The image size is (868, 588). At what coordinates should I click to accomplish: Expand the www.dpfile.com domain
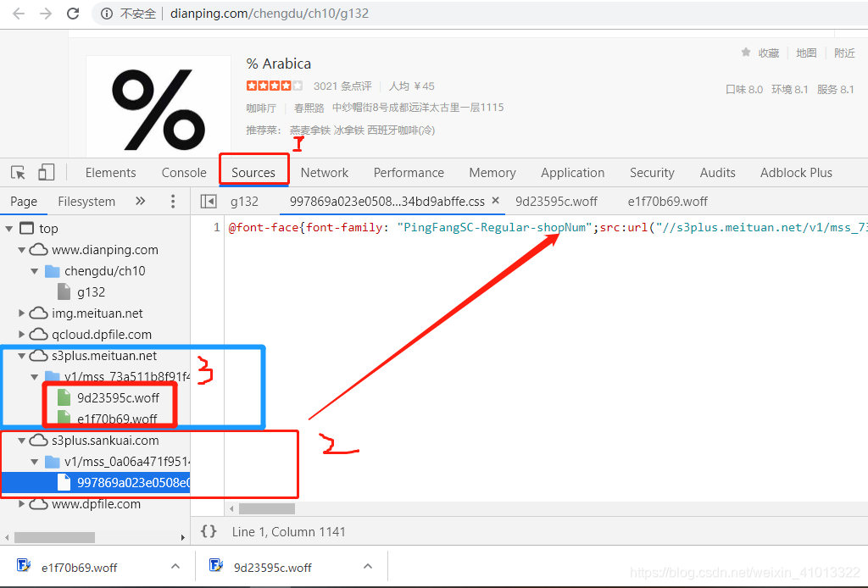21,504
